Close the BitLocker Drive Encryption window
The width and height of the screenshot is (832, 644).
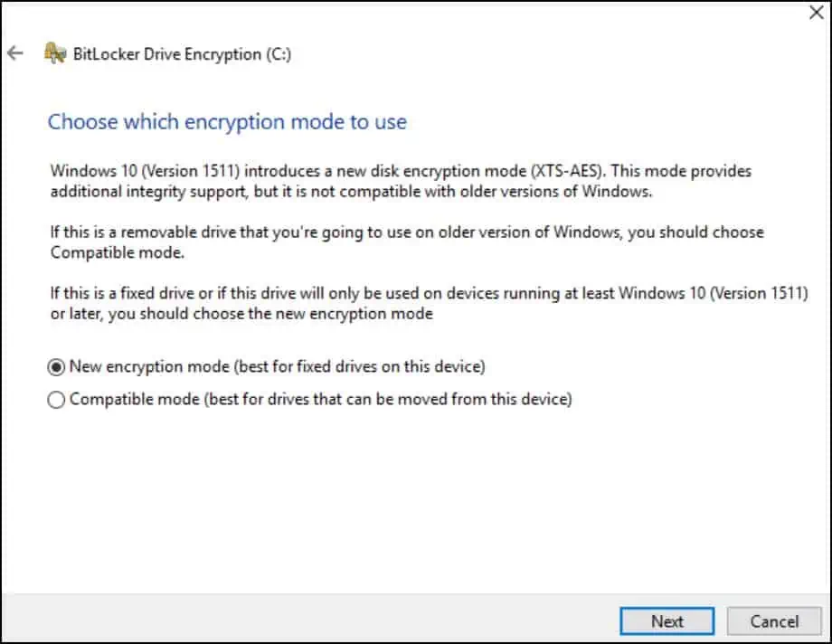coord(813,13)
